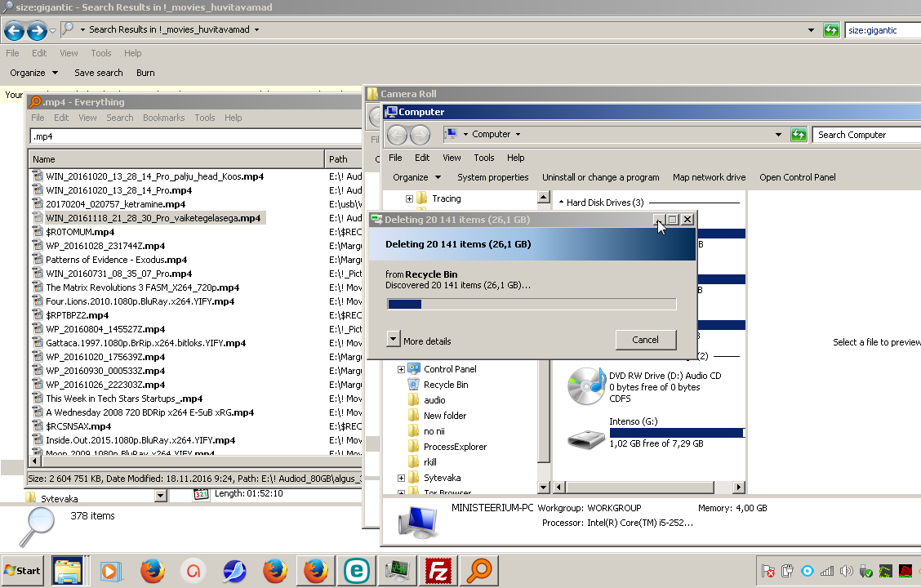
Task: Open the View menu in the Computer window
Action: [452, 158]
